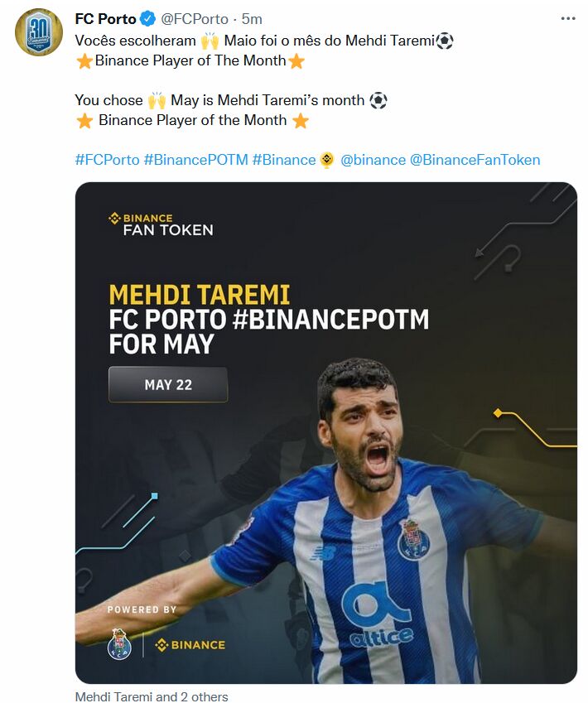This screenshot has width=588, height=703.
Task: Click the altice sponsor logo on the jersey
Action: point(378,614)
